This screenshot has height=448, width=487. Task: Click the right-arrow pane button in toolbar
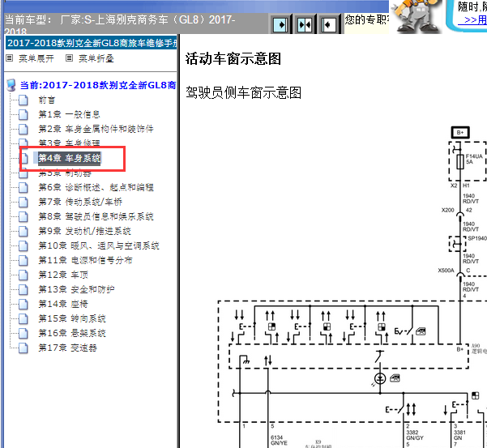pyautogui.click(x=280, y=24)
